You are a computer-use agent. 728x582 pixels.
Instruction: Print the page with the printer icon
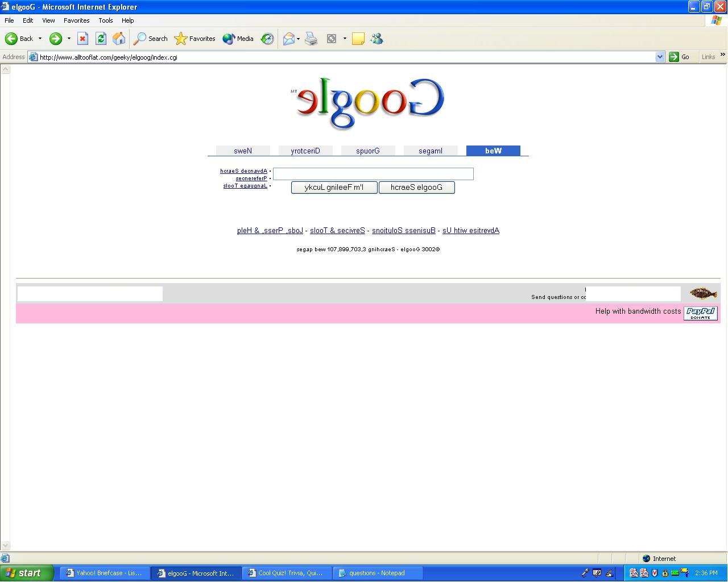(311, 39)
